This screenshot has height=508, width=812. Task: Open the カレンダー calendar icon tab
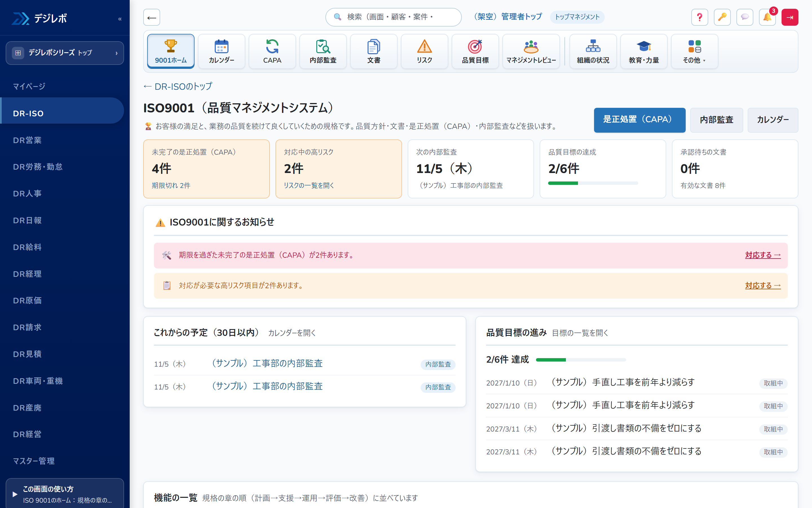click(x=221, y=51)
